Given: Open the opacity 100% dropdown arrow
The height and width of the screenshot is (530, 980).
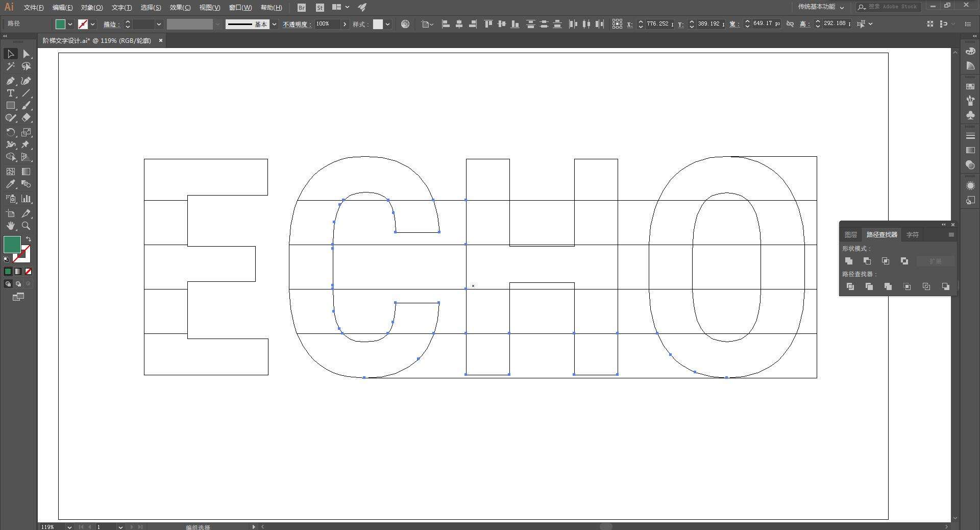Looking at the screenshot, I should (345, 24).
